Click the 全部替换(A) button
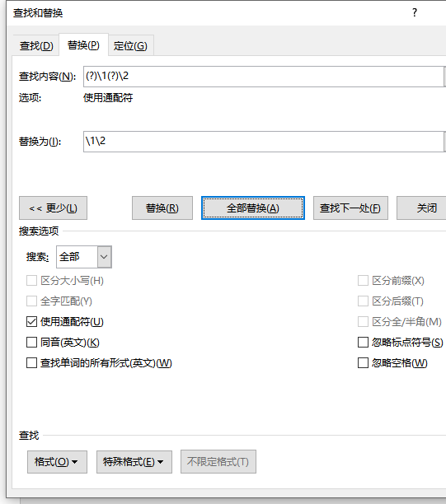446x504 pixels. click(x=253, y=208)
